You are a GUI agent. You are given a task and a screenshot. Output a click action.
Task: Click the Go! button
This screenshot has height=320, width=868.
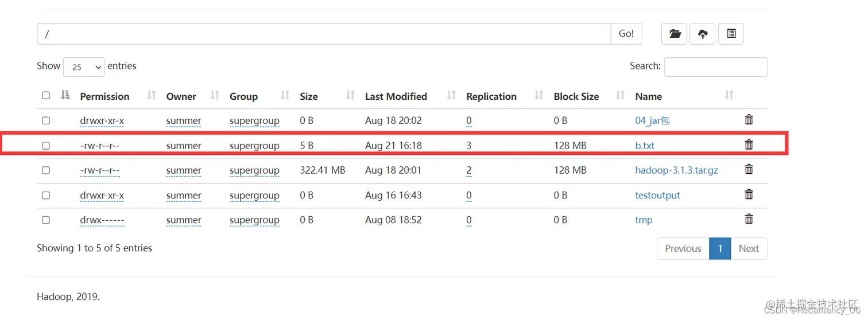(x=626, y=34)
